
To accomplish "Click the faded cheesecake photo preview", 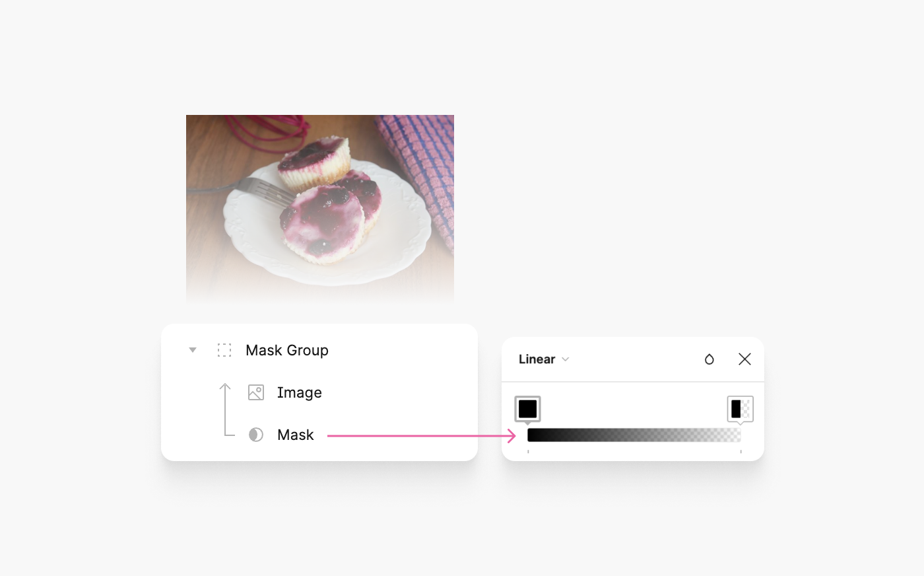I will click(x=320, y=209).
